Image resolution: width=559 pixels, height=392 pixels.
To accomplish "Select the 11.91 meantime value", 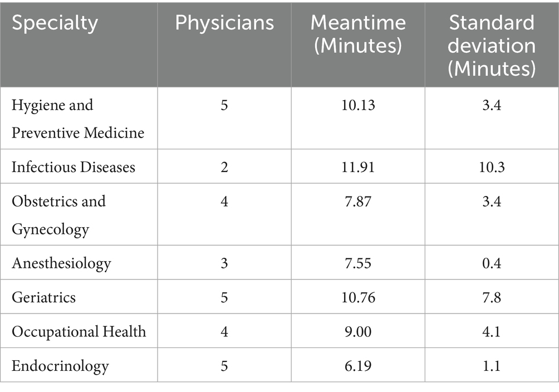I will (358, 166).
